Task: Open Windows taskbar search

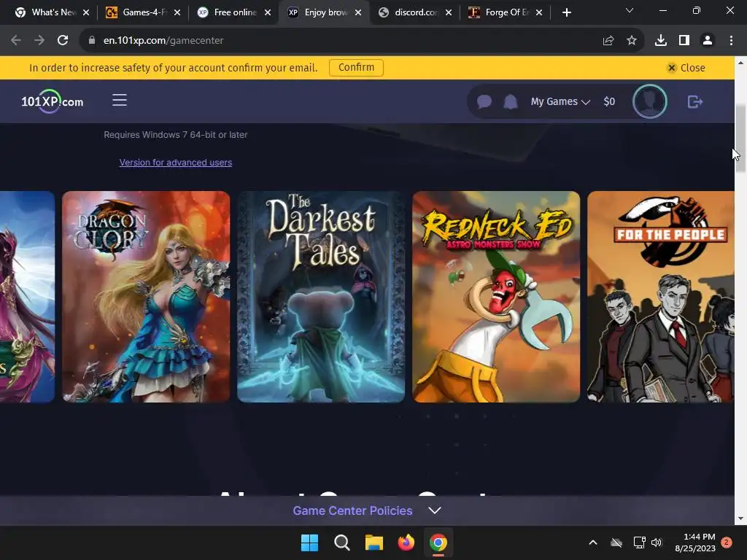Action: click(341, 542)
